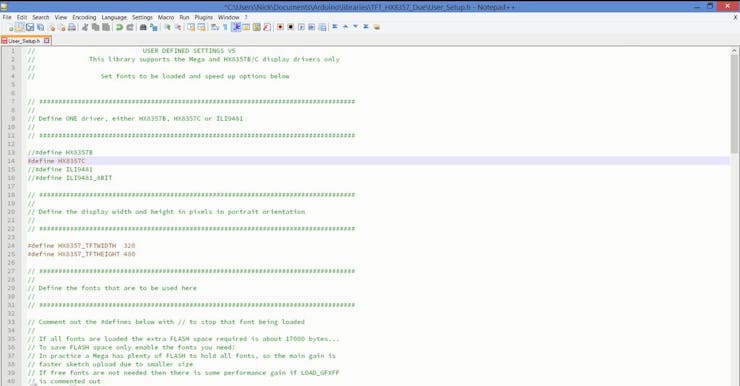
Task: Stop macro recording with the black square
Action: pos(291,27)
